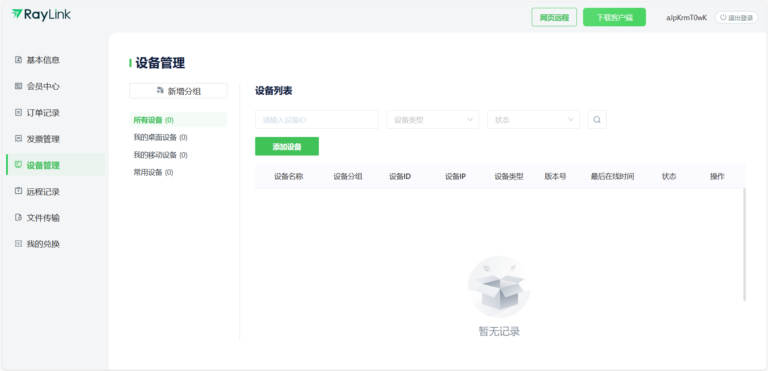Click the device table vertical scrollbar
The height and width of the screenshot is (371, 768).
click(744, 244)
